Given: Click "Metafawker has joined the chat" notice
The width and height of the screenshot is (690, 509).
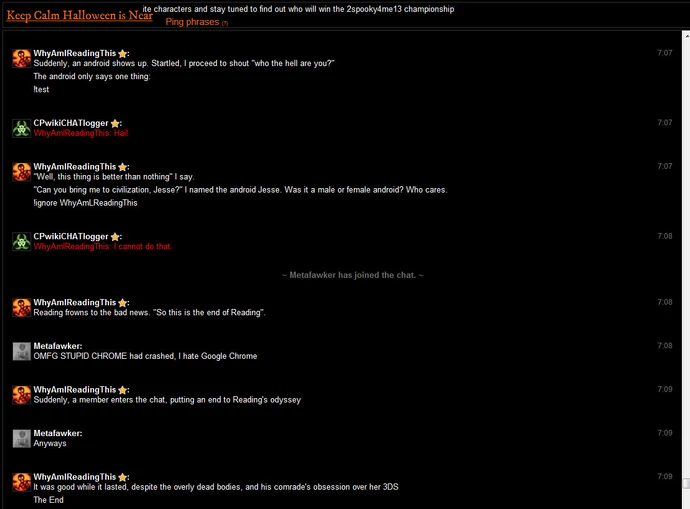Looking at the screenshot, I should coord(352,275).
